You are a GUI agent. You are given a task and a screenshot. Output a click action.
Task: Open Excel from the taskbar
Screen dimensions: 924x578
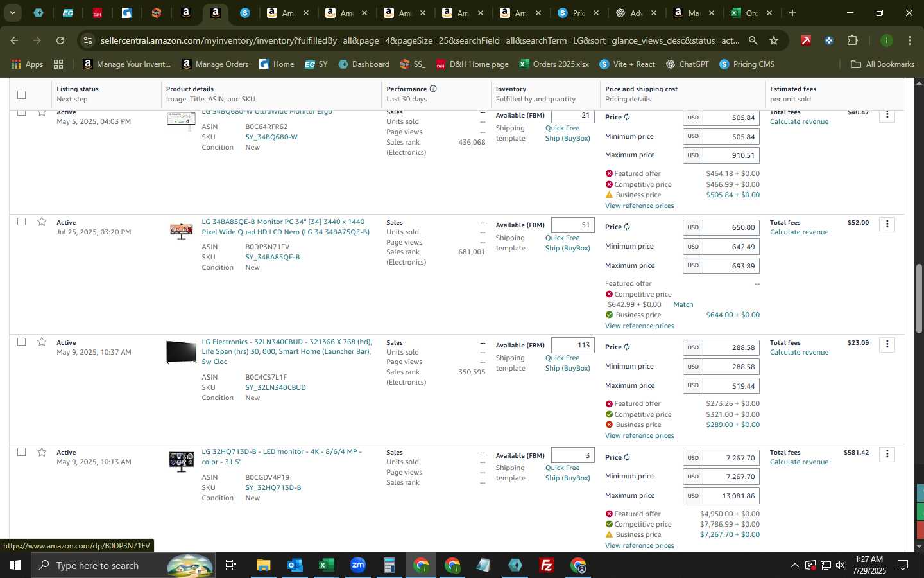[x=326, y=565]
